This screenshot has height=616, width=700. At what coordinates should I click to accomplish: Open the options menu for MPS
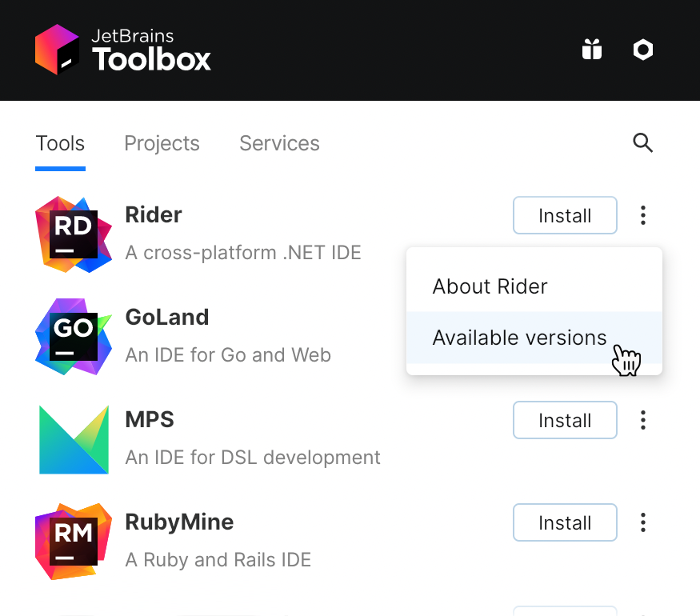pos(642,420)
